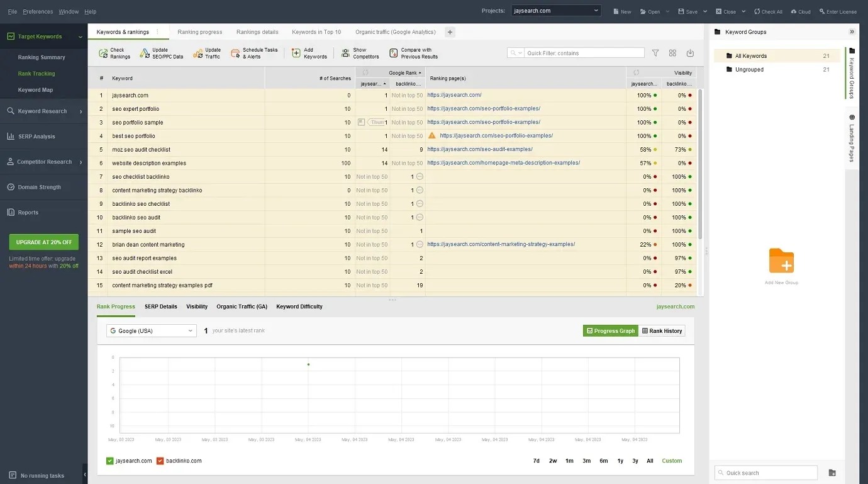Click the Update Traffic icon
This screenshot has width=868, height=484.
pos(198,53)
